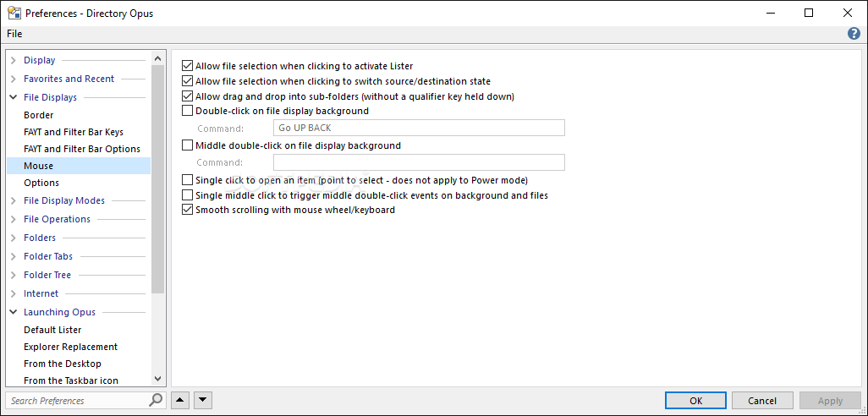The height and width of the screenshot is (416, 868).
Task: Select the Launching Opus label
Action: coord(59,312)
